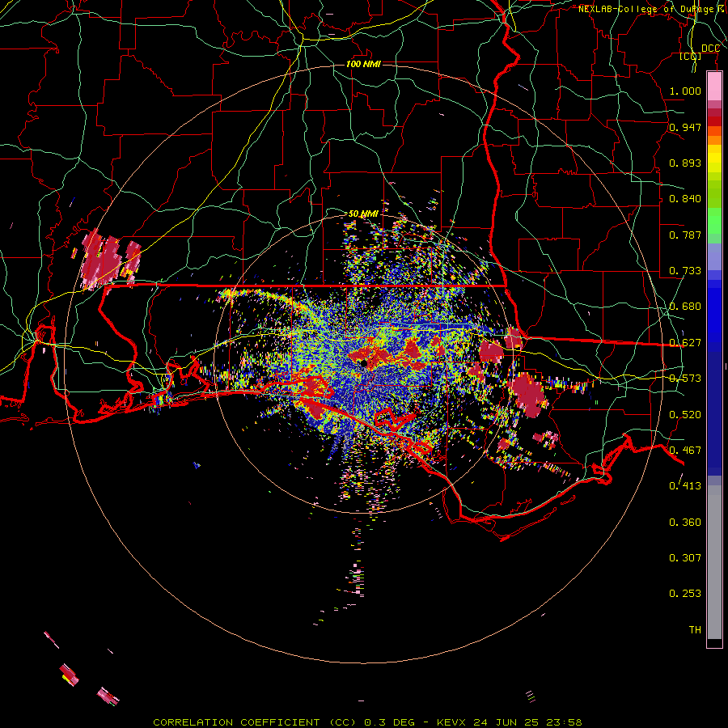Screen dimensions: 728x728
Task: Click the "0.3 DEG" elevation text in the caption
Action: [389, 722]
